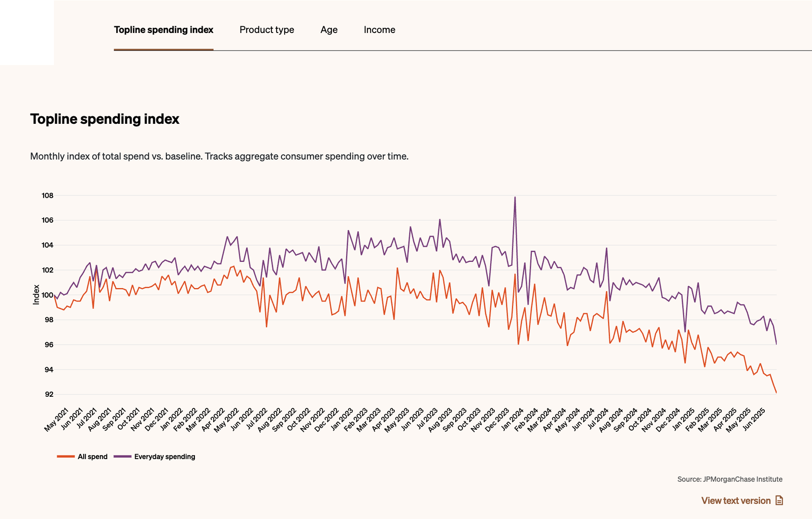
Task: Toggle the Everyday spending series label in legend
Action: (x=164, y=457)
